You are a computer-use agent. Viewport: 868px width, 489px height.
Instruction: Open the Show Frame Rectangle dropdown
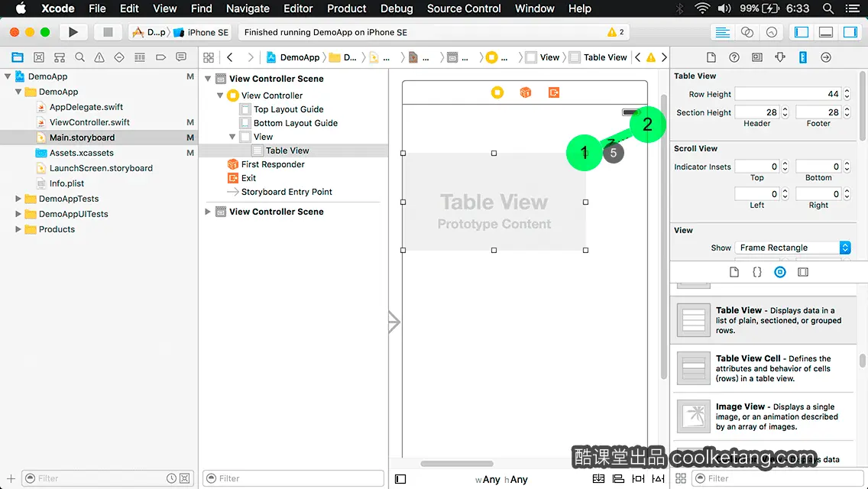click(x=792, y=248)
